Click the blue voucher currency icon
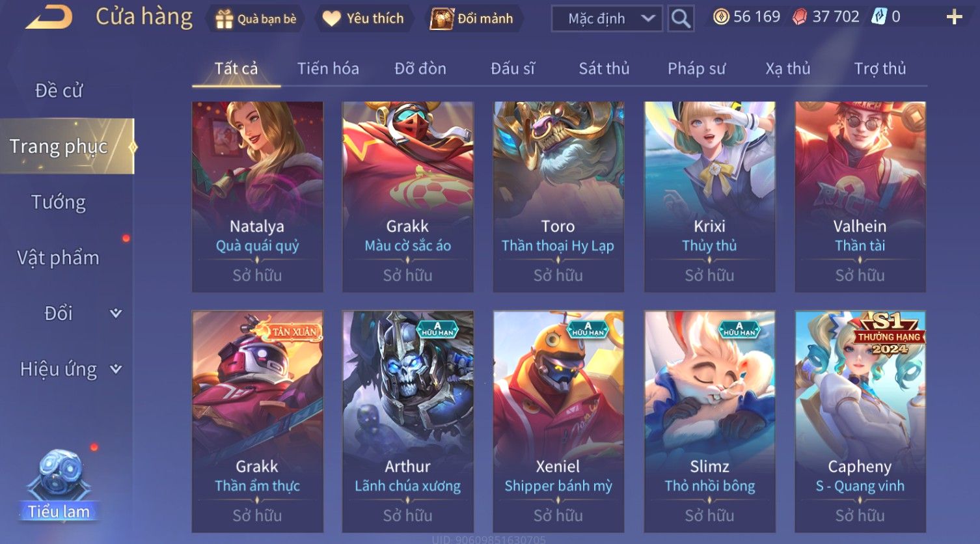 878,17
